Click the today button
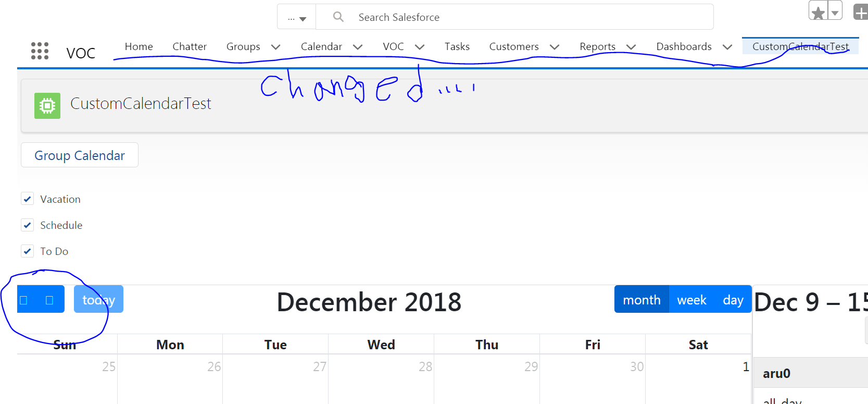 [98, 300]
